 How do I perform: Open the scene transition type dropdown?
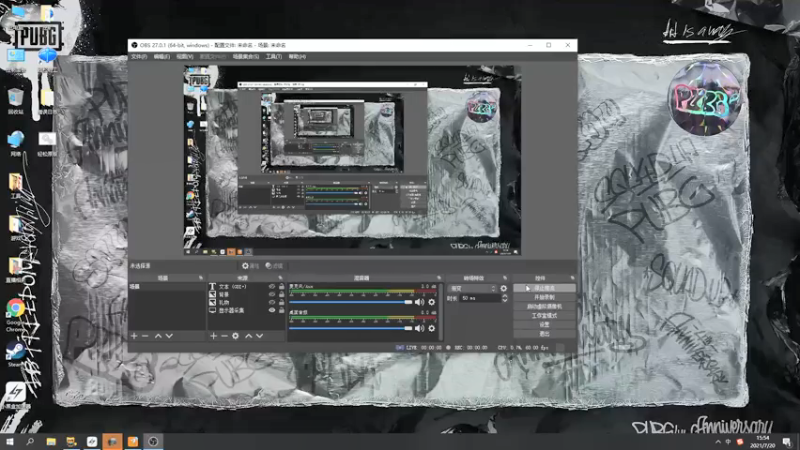[x=472, y=288]
